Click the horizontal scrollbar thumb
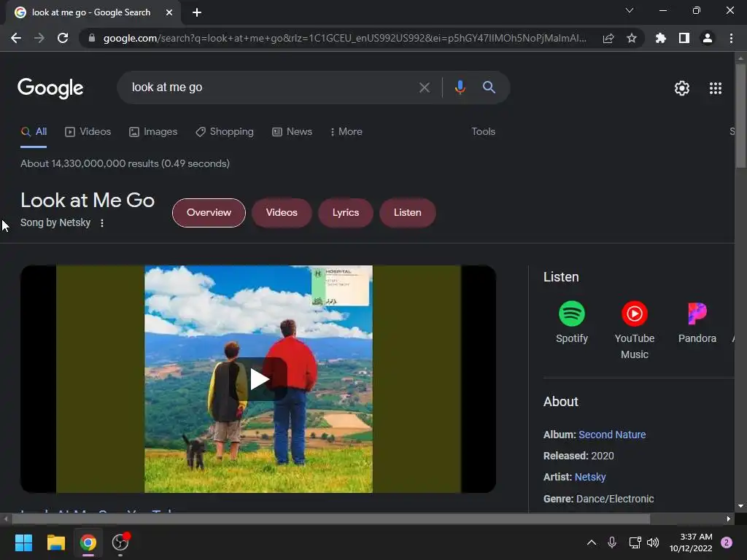747x560 pixels. pos(330,519)
